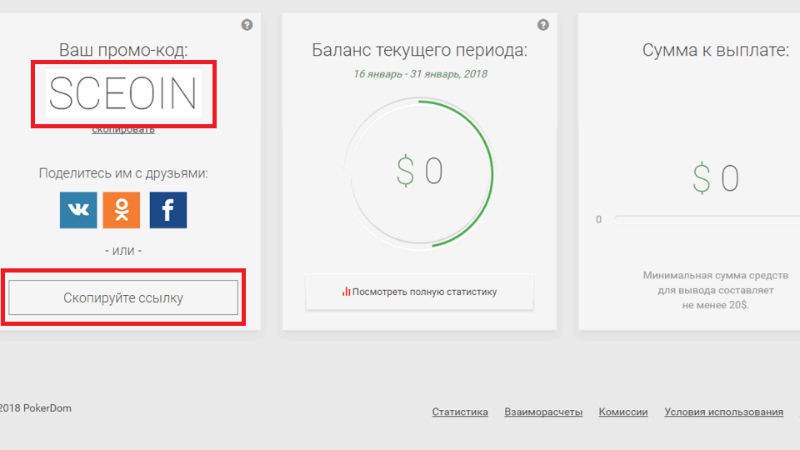Open help icon on promo-code card

247,24
